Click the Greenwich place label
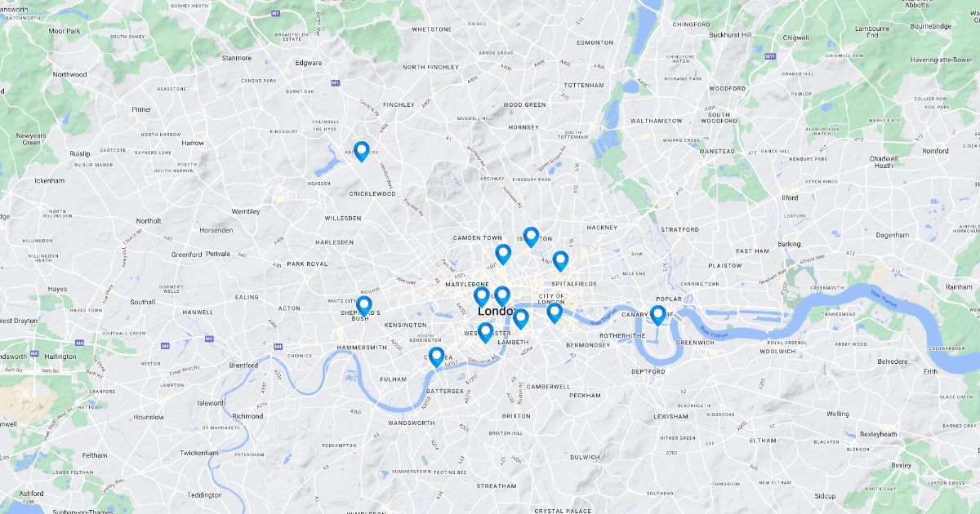The width and height of the screenshot is (980, 514). point(697,343)
